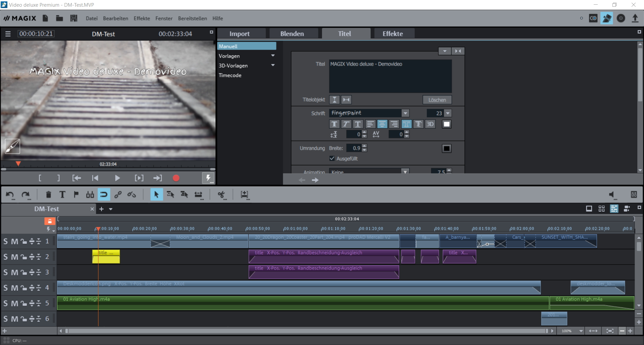Viewport: 644px width, 345px height.
Task: Delete the selected object with the trash icon
Action: coord(48,195)
